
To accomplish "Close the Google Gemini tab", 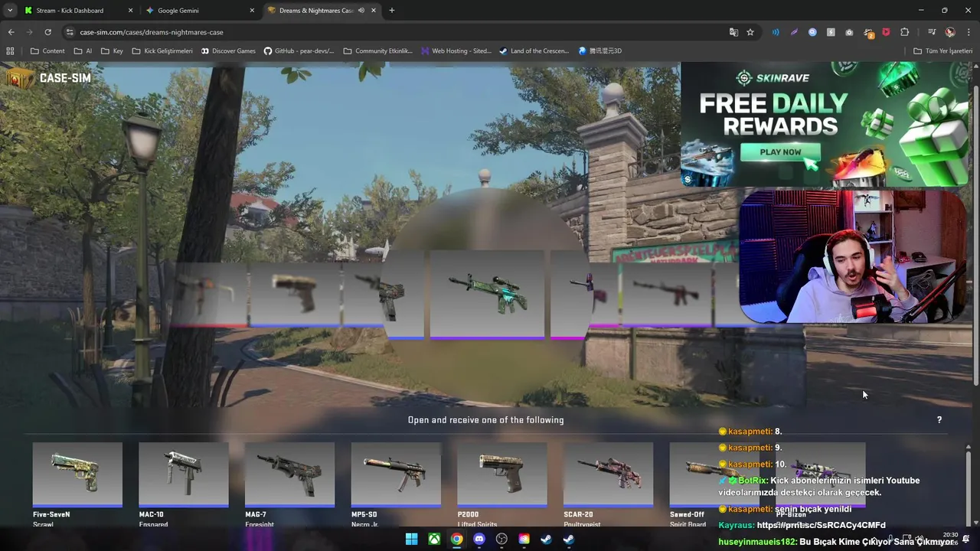I will tap(252, 11).
